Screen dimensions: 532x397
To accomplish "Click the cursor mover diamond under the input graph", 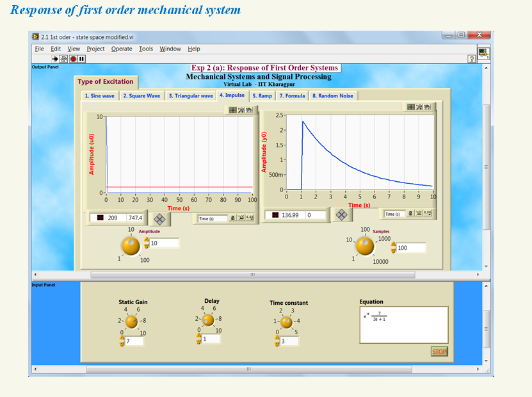I will tap(159, 219).
